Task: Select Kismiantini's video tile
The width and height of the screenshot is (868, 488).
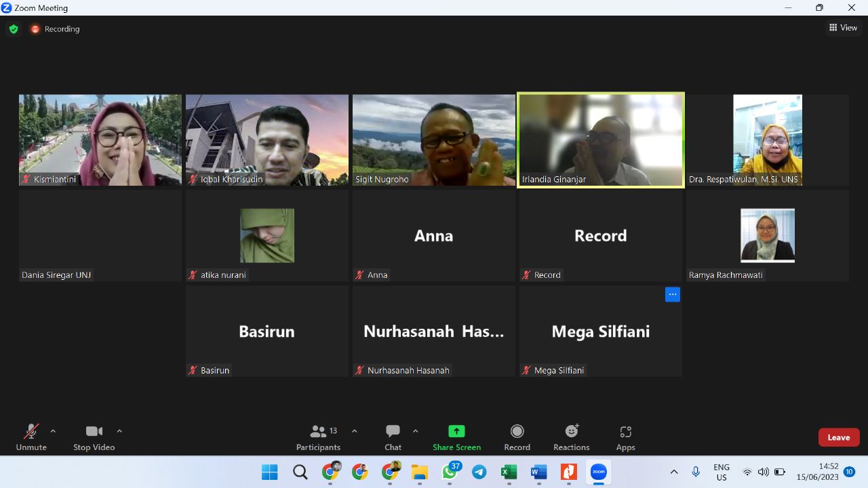Action: [100, 140]
